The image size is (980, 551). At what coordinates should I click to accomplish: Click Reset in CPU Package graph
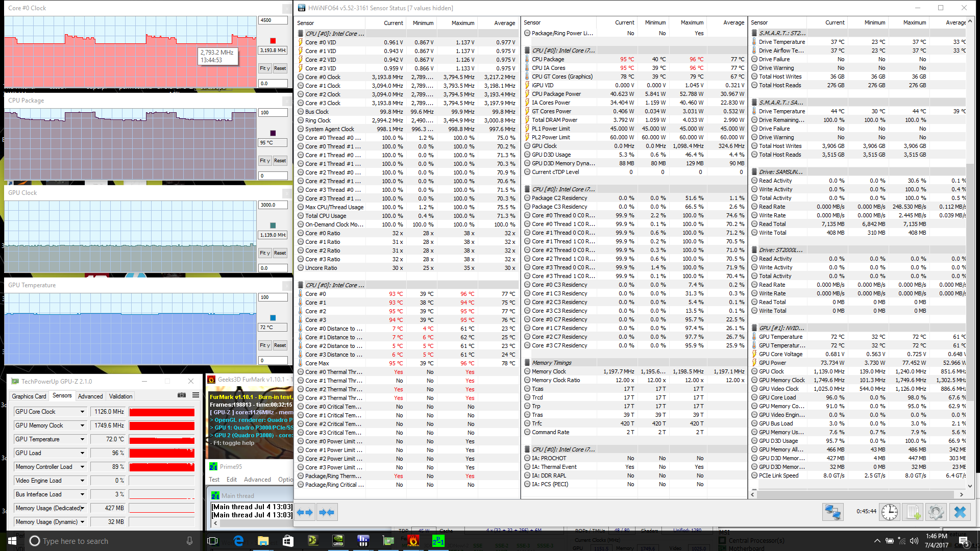point(280,161)
